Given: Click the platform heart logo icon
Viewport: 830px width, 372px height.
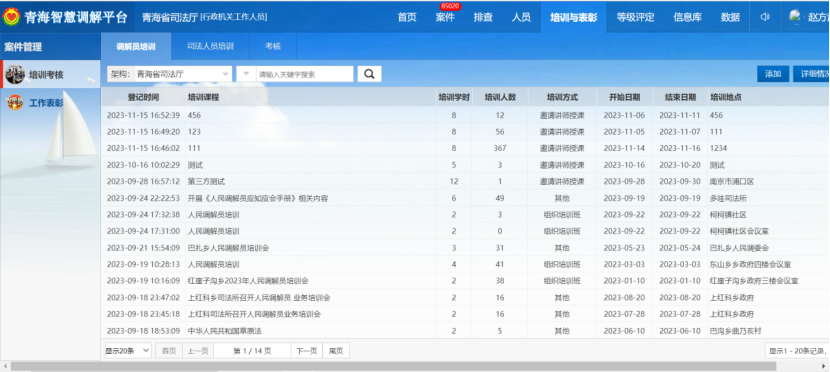Looking at the screenshot, I should (x=11, y=17).
